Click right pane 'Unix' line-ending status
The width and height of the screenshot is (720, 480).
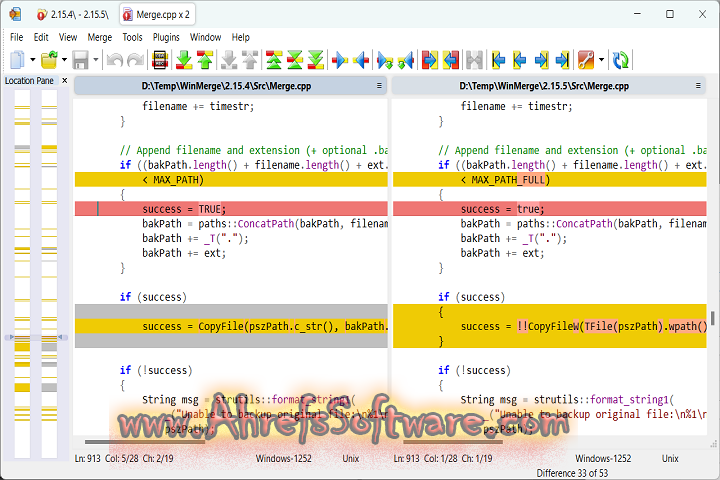point(670,458)
